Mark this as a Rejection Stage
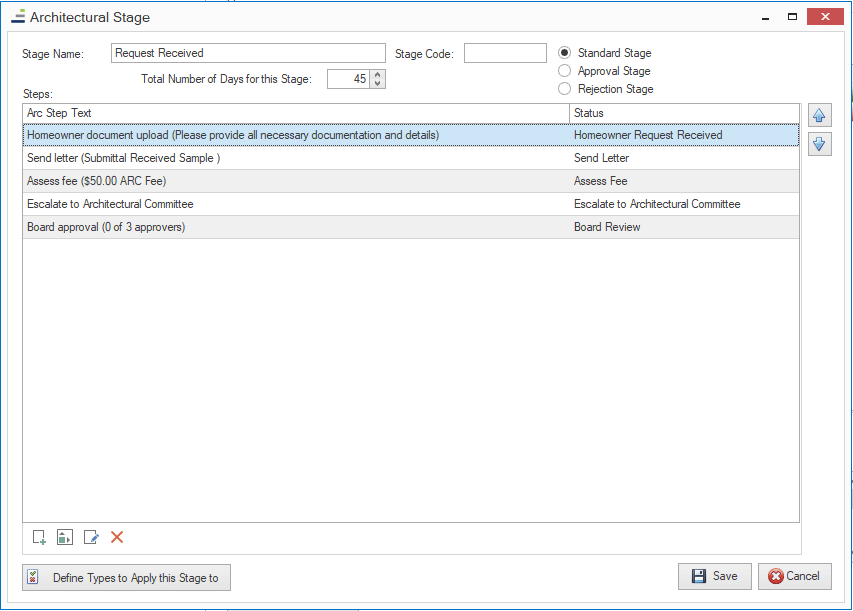 click(565, 89)
